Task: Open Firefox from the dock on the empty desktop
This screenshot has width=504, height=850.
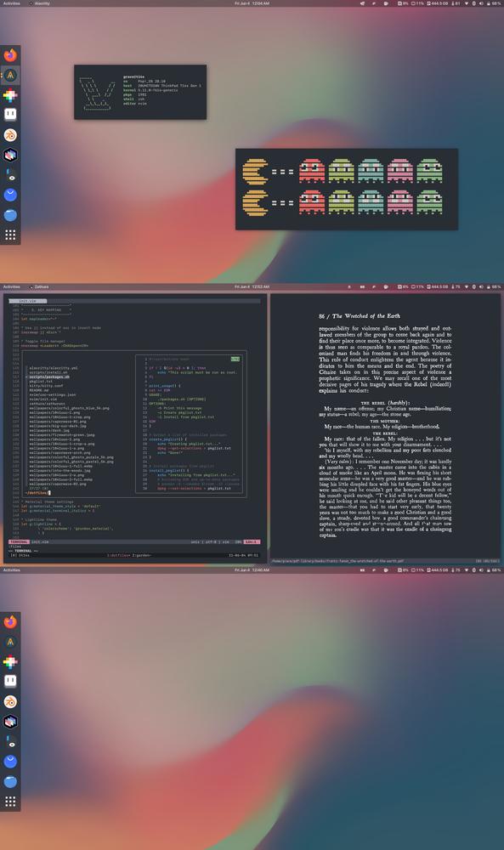Action: click(10, 621)
